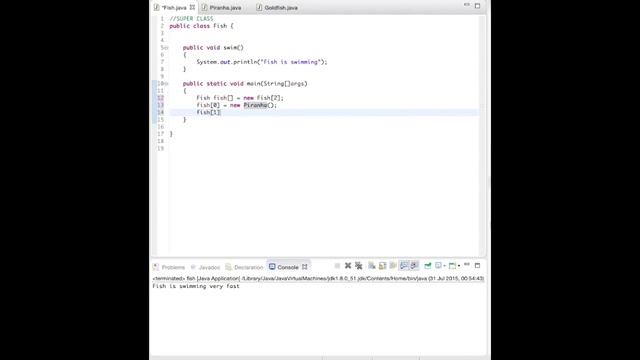Expand the Open Console dropdown arrow
This screenshot has height=360, width=640.
[x=459, y=266]
